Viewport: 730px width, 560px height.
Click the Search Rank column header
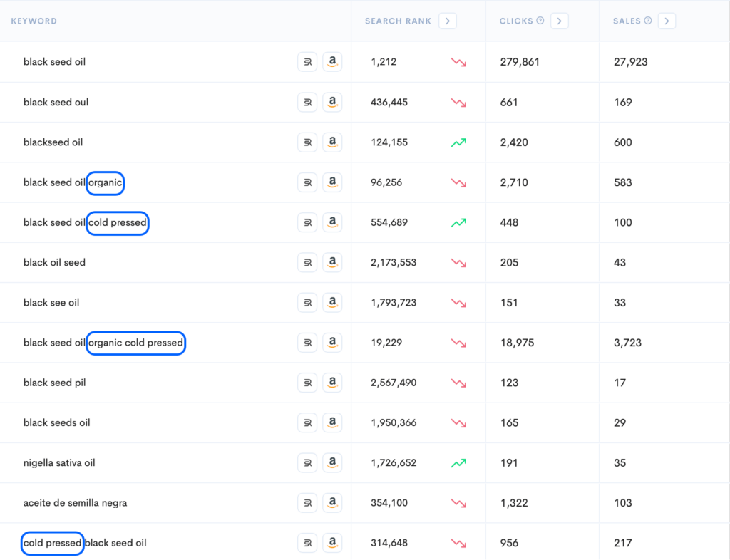(398, 21)
